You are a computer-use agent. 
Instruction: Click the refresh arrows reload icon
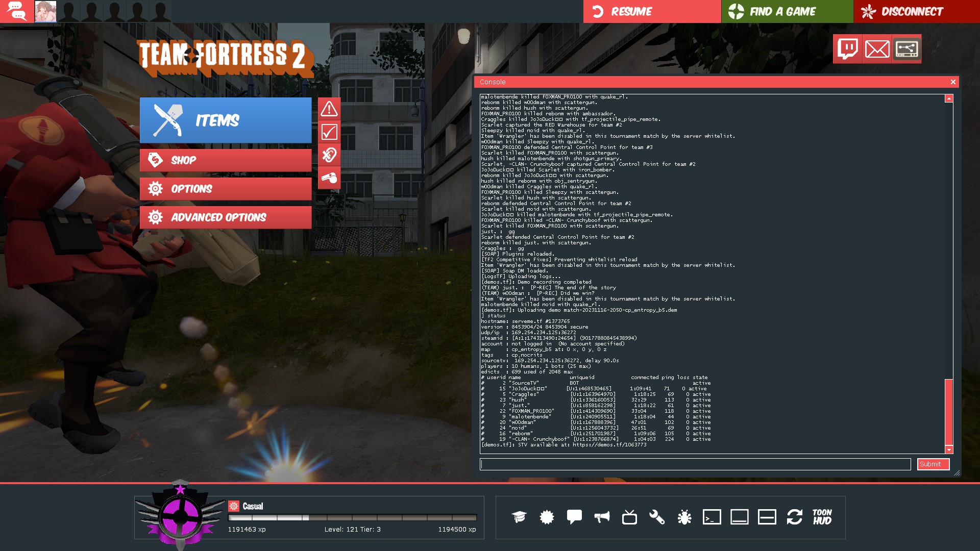[795, 517]
